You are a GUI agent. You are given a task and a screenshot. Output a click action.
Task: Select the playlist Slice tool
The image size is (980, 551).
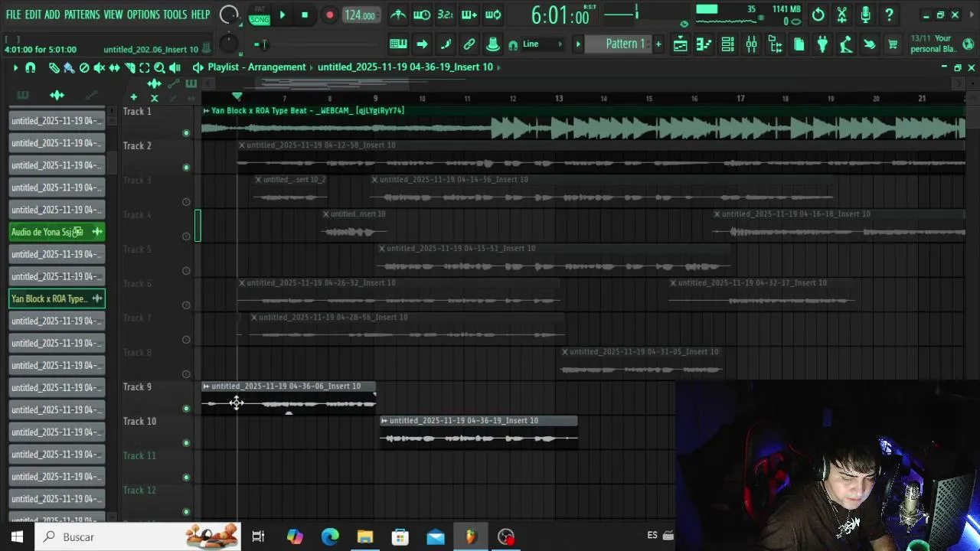tap(129, 68)
